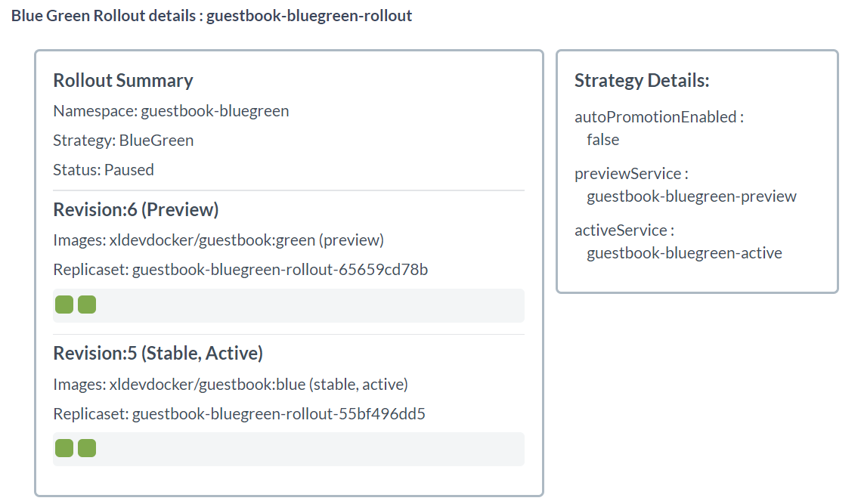
Task: Click the guestbook:blue stable image line
Action: click(231, 385)
